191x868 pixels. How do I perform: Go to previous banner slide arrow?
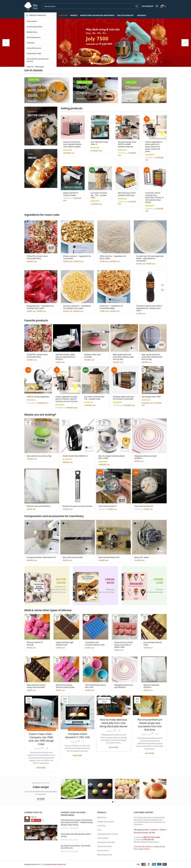pos(6,42)
